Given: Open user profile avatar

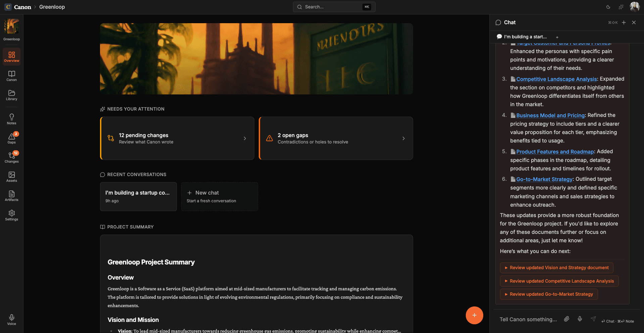Looking at the screenshot, I should pos(635,7).
